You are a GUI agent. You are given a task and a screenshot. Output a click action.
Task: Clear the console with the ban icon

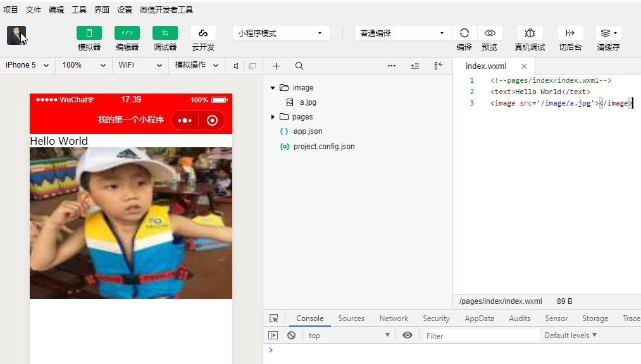coord(291,336)
